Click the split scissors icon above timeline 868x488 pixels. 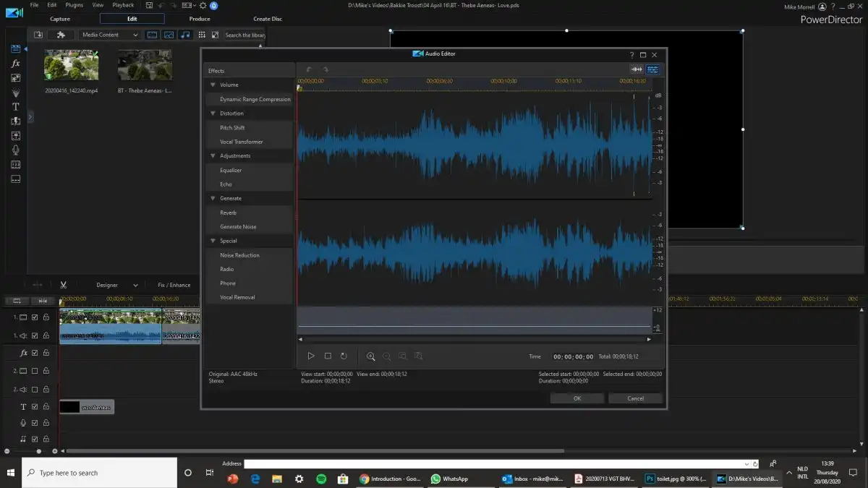[64, 285]
